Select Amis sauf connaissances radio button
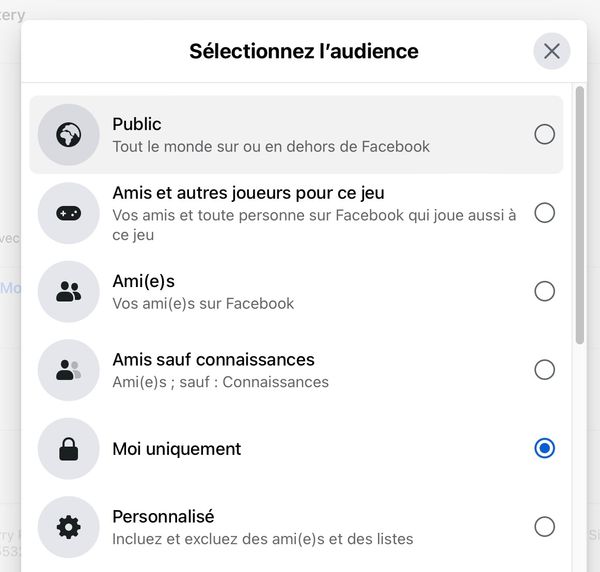The height and width of the screenshot is (572, 600). 545,370
